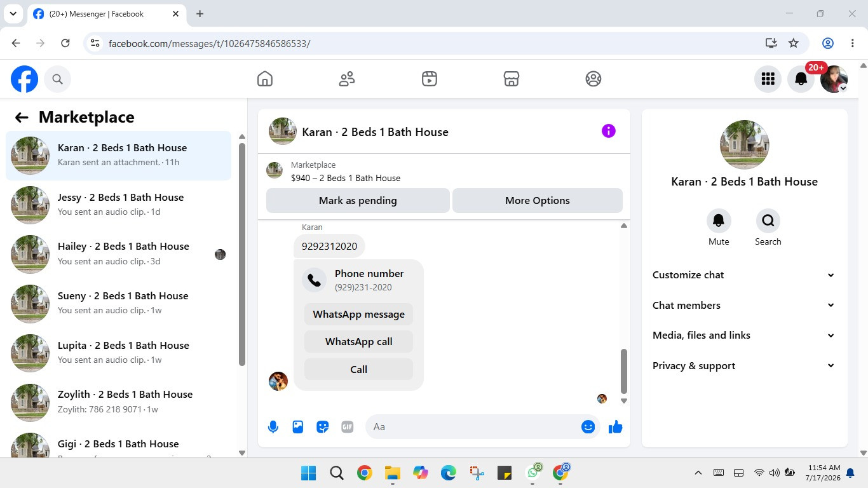Show hidden system tray icons chevron
The height and width of the screenshot is (488, 868).
tap(698, 473)
